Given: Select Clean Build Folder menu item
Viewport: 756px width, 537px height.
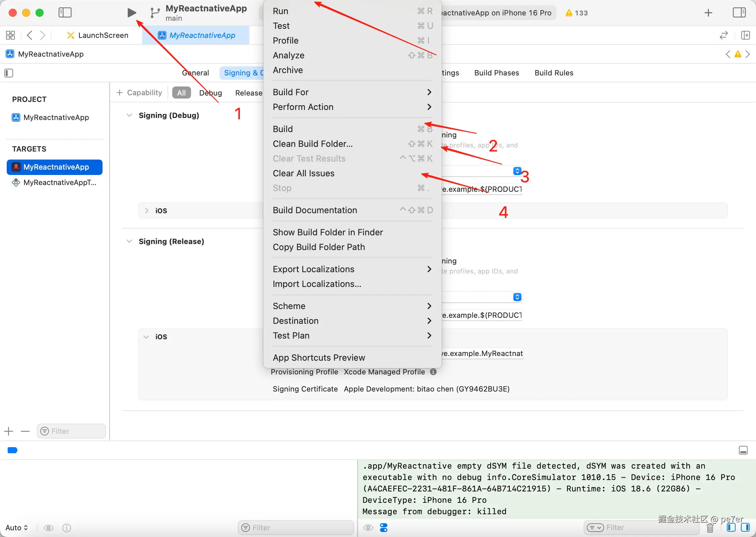Looking at the screenshot, I should pyautogui.click(x=312, y=144).
